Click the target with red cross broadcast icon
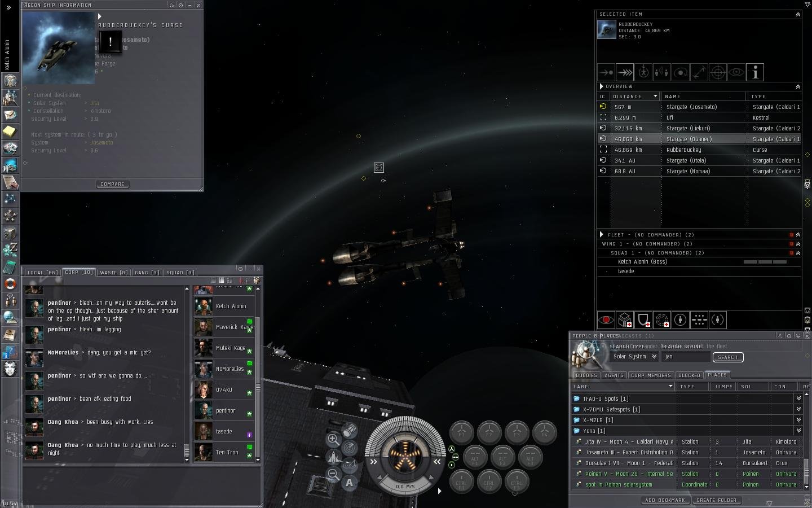812x508 pixels. [x=662, y=320]
